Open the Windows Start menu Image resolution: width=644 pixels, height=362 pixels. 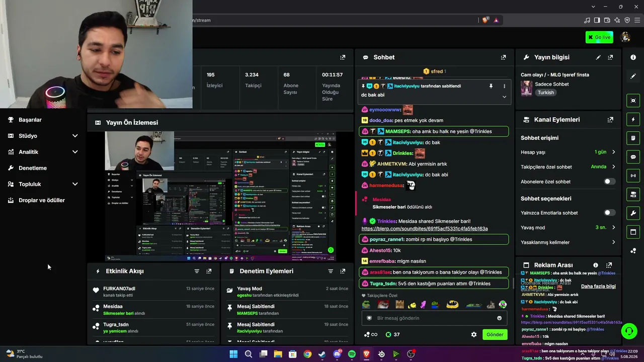click(x=233, y=354)
